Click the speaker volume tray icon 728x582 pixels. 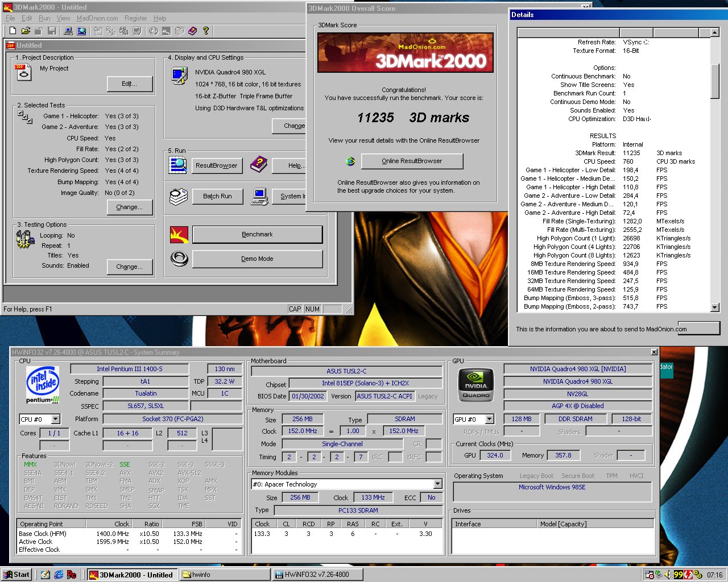(668, 575)
